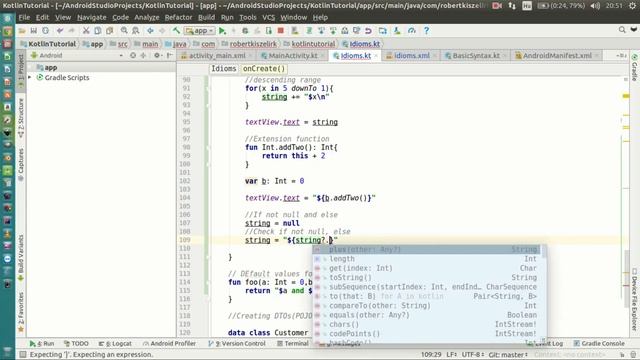The width and height of the screenshot is (640, 360).
Task: Click the Project Structure toolbar icon
Action: pos(382,31)
